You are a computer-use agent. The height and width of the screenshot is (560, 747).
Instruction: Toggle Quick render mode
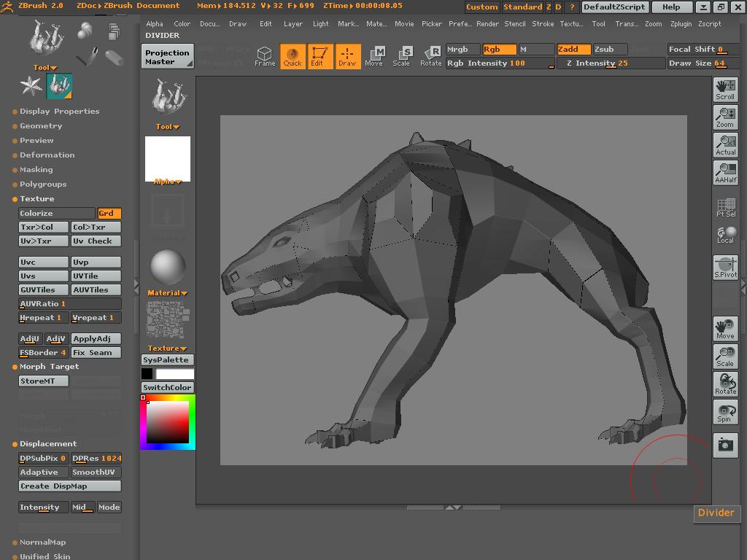[x=293, y=56]
